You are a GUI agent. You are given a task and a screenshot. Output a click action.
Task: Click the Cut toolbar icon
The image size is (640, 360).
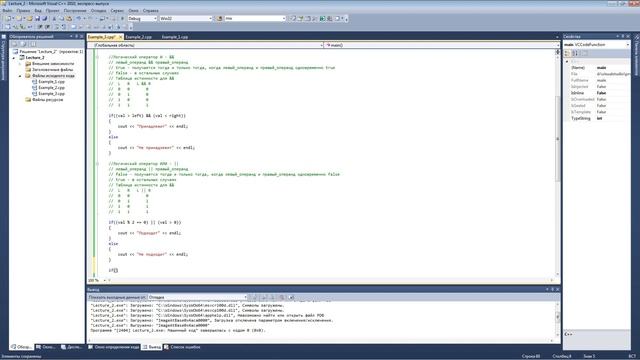pos(54,18)
